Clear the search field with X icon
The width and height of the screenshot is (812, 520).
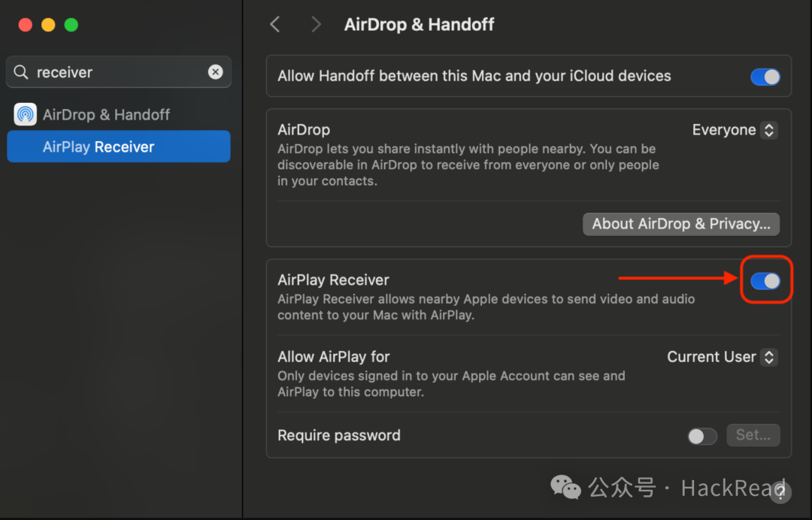(216, 72)
